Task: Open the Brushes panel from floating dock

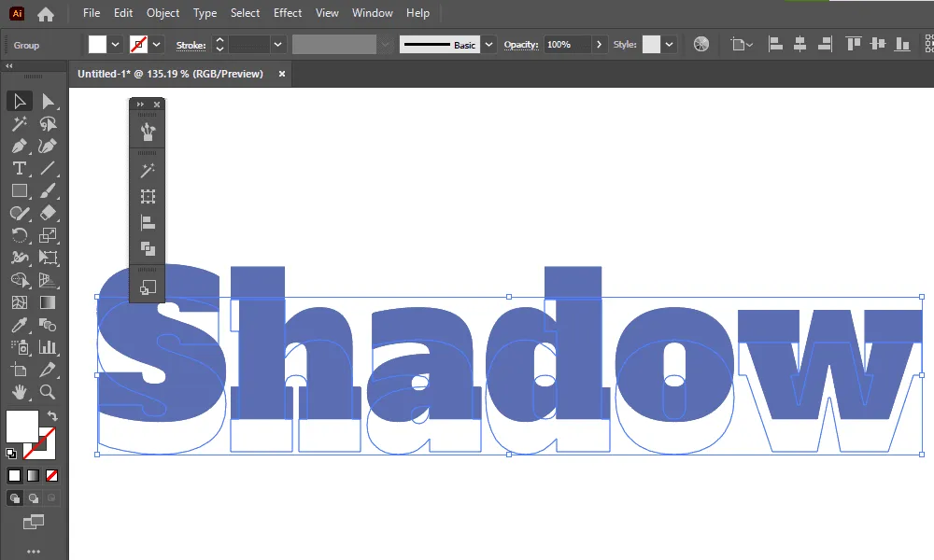Action: click(x=148, y=132)
